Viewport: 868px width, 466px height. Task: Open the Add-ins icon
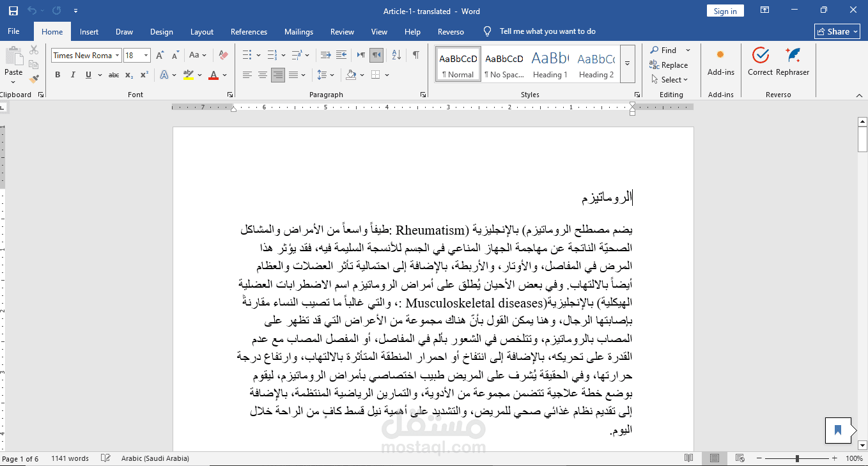720,62
